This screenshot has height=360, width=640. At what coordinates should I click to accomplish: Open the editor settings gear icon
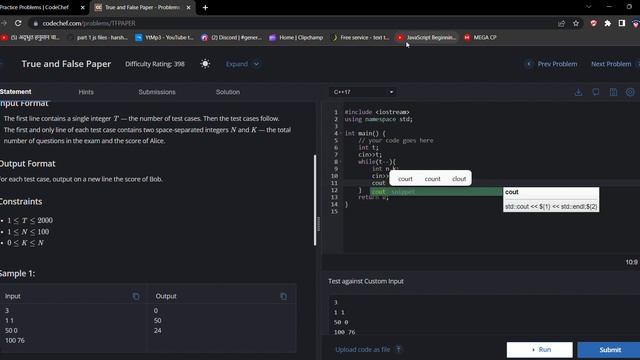630,92
